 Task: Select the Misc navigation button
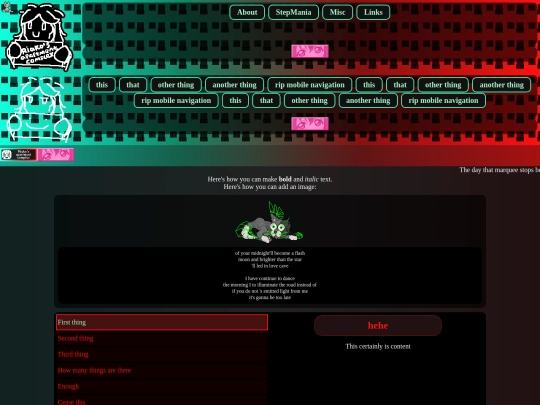[337, 12]
